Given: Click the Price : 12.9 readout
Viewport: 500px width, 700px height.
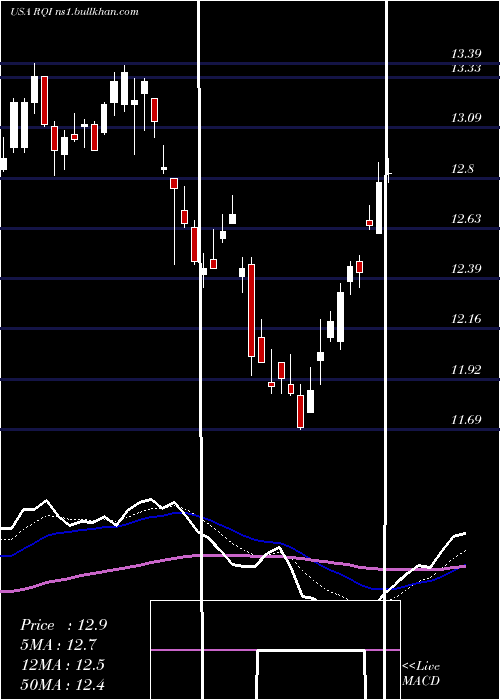Looking at the screenshot, I should coord(63,625).
